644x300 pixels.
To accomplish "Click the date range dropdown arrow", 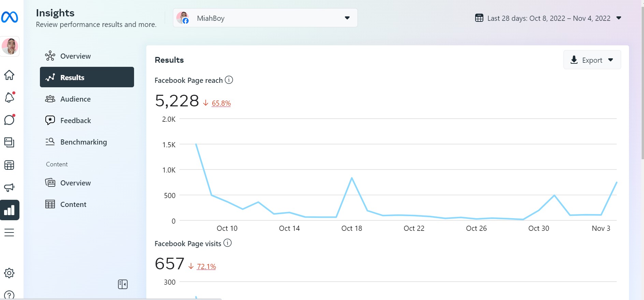I will pyautogui.click(x=619, y=18).
